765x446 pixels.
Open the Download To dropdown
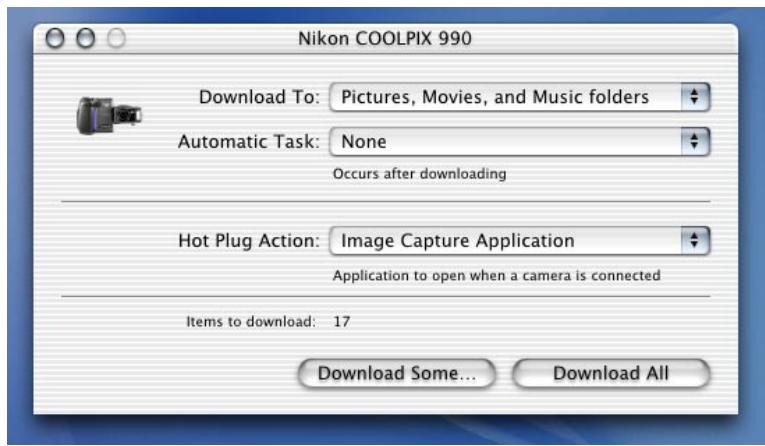[x=520, y=97]
